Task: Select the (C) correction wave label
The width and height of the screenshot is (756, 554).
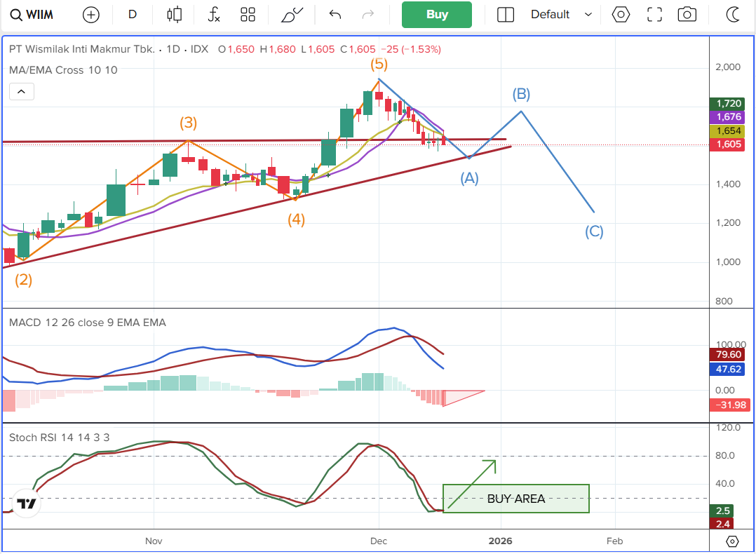Action: pos(594,232)
